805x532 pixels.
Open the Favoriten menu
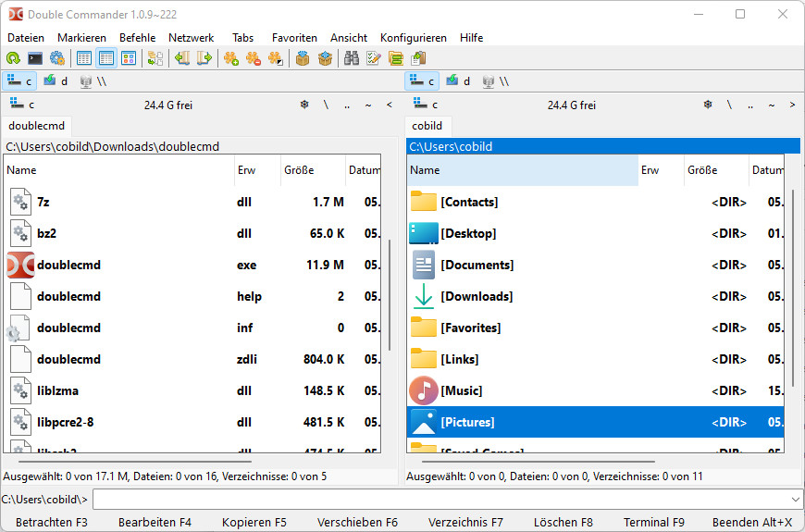(x=294, y=38)
